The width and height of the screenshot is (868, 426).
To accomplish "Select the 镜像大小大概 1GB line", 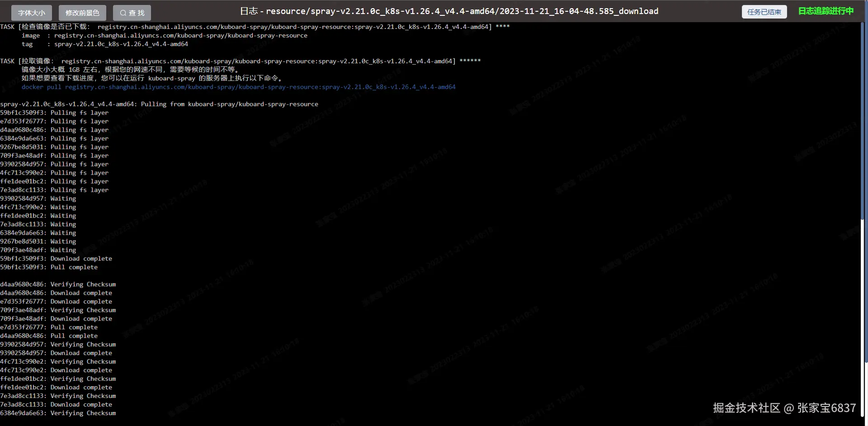I will (x=130, y=70).
